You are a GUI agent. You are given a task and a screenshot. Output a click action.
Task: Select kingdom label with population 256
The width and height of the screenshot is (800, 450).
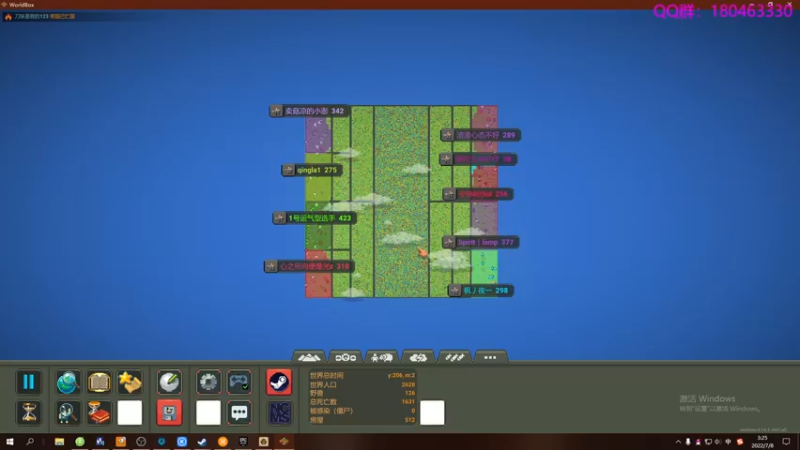[x=477, y=194]
